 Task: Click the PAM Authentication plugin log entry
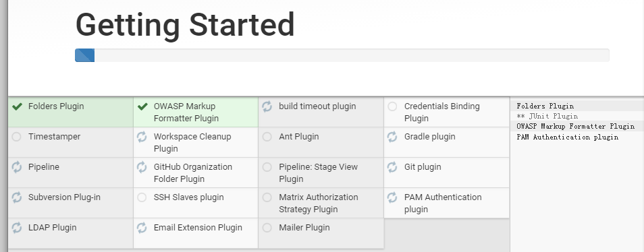[567, 137]
